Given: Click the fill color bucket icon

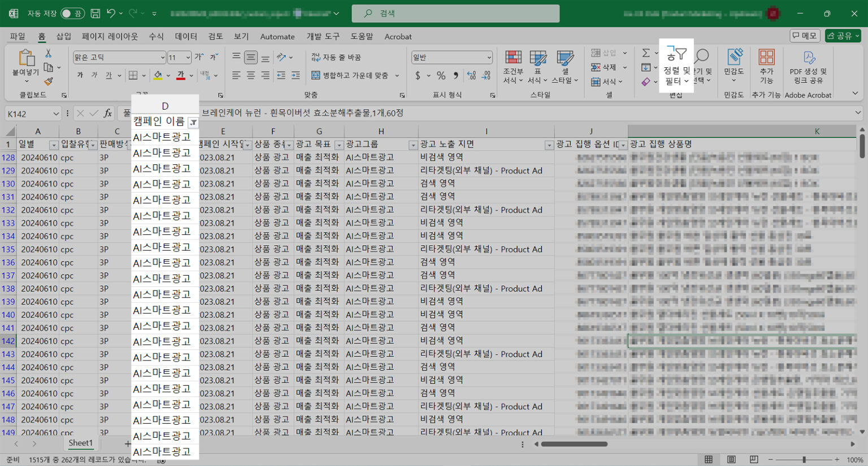Looking at the screenshot, I should [x=158, y=75].
